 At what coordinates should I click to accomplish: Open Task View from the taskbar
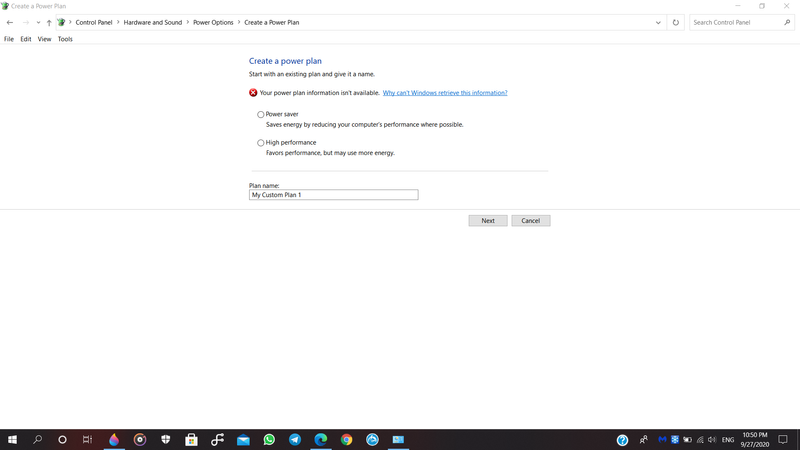pos(87,439)
